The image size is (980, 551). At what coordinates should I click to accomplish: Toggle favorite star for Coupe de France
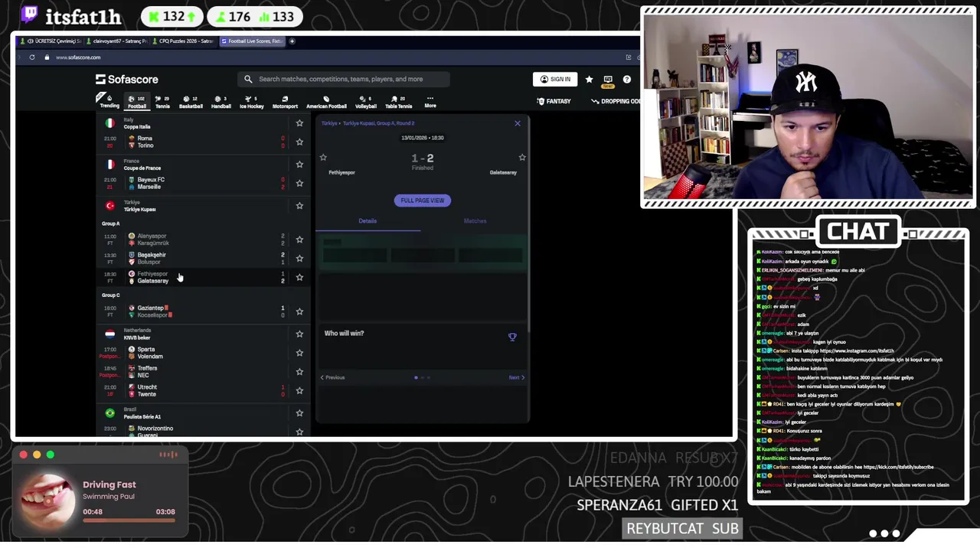click(x=299, y=165)
